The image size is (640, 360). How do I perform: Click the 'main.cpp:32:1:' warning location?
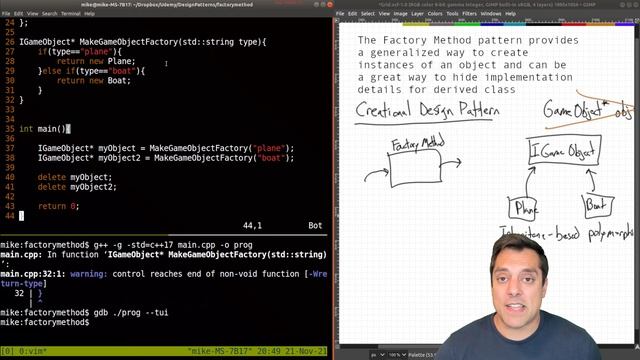click(x=33, y=274)
